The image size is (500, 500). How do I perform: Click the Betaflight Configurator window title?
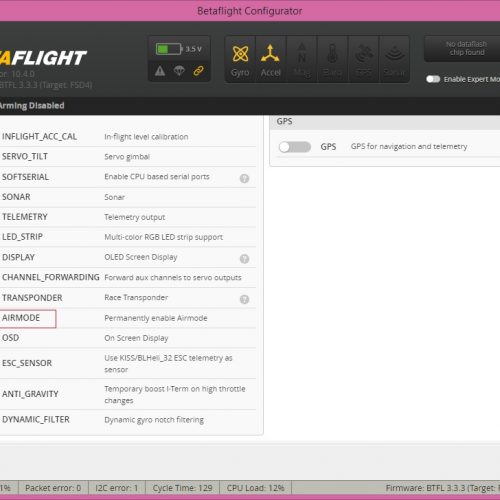(x=250, y=11)
